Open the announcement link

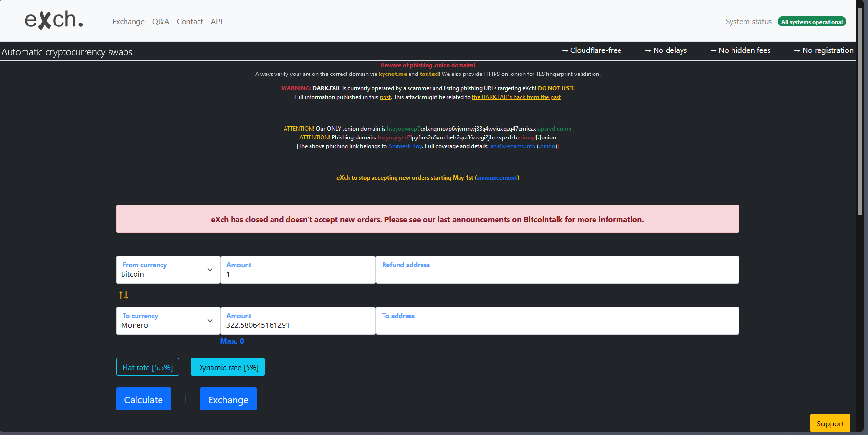pos(497,178)
